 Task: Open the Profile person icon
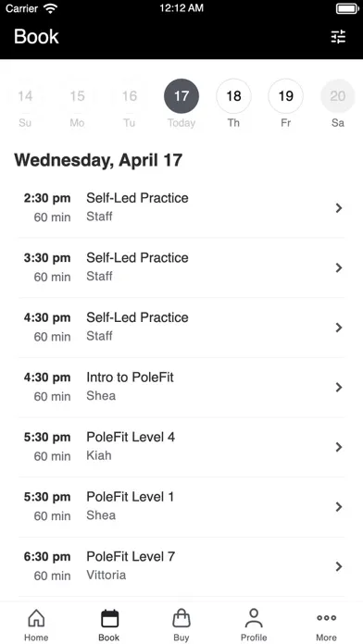coord(254,618)
